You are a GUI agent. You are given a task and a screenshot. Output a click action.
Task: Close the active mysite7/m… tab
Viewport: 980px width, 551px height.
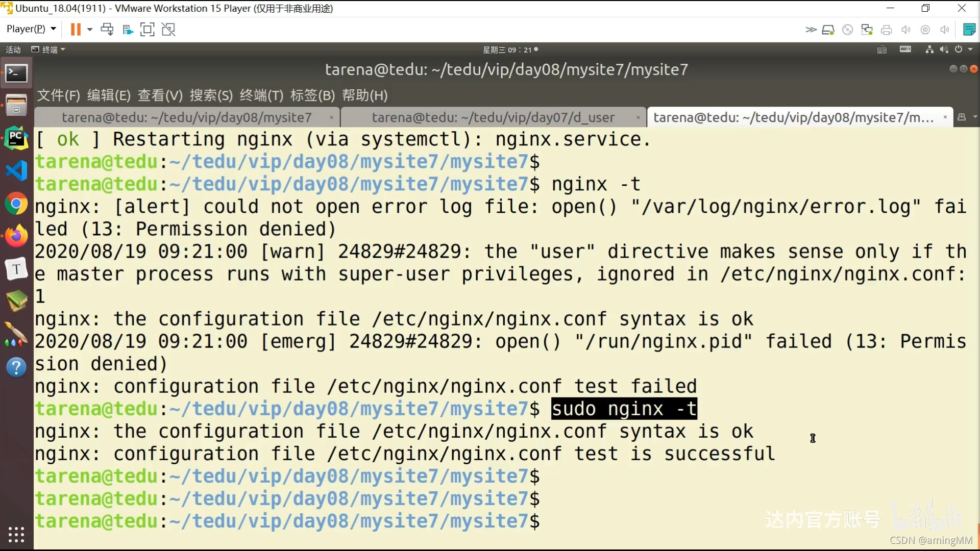pyautogui.click(x=945, y=117)
